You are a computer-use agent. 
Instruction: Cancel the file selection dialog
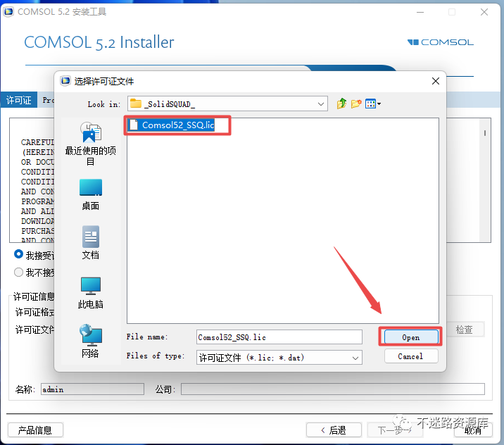411,356
